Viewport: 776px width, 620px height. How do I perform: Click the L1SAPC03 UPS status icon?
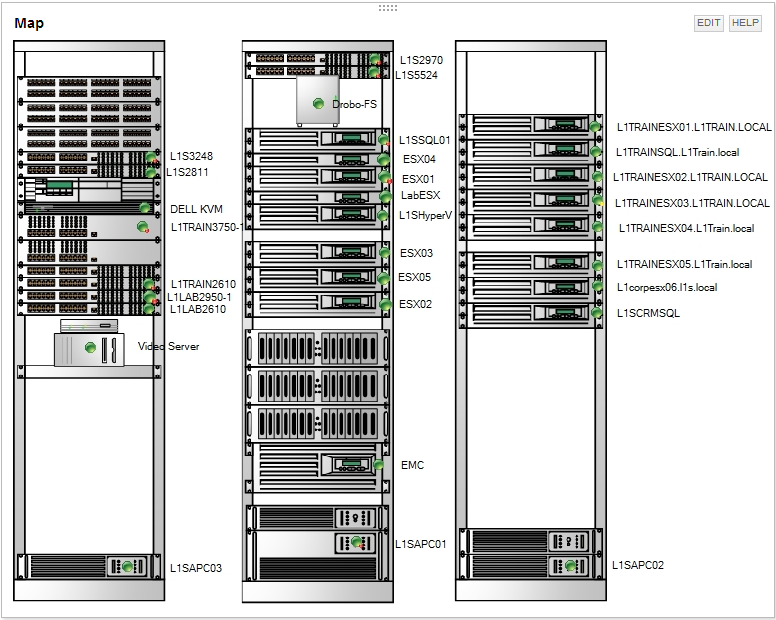pos(128,567)
